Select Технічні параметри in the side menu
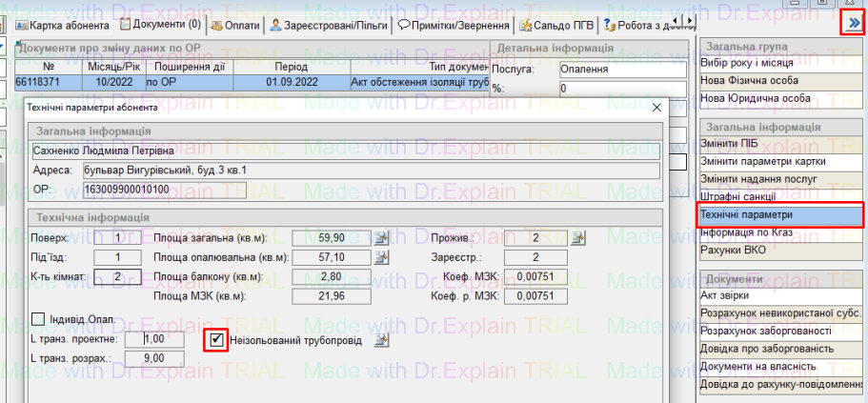Screen dimensions: 868x403 pos(781,215)
